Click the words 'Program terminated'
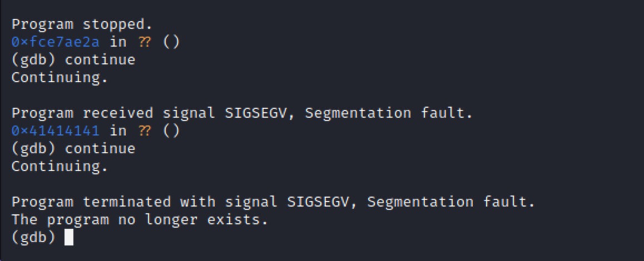Image resolution: width=644 pixels, height=261 pixels. [x=91, y=202]
